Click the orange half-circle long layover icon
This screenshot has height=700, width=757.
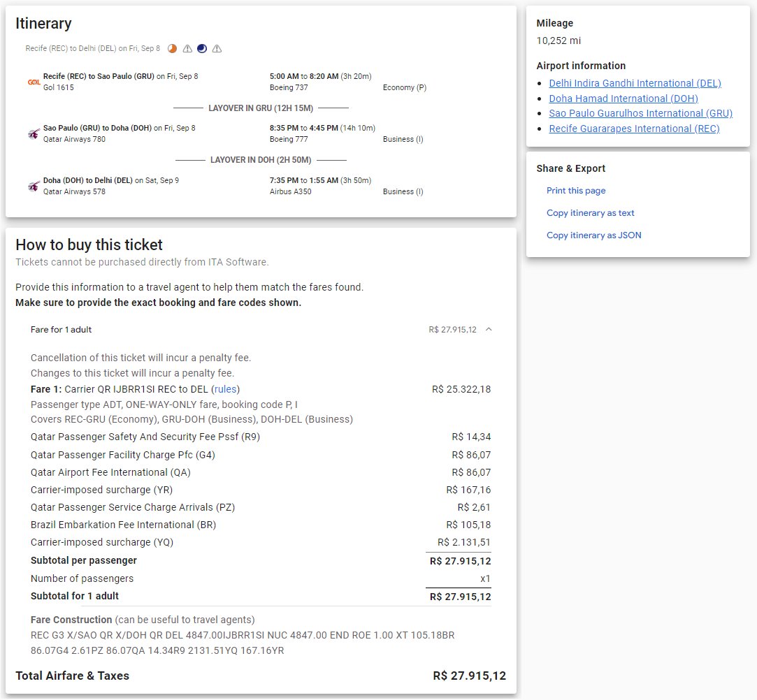coord(173,49)
